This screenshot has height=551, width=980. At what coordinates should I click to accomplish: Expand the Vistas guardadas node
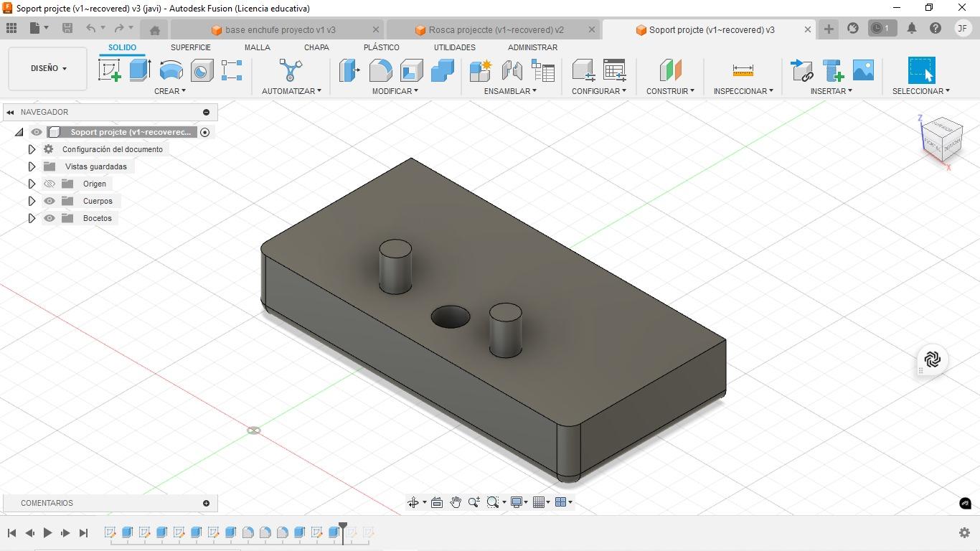32,166
